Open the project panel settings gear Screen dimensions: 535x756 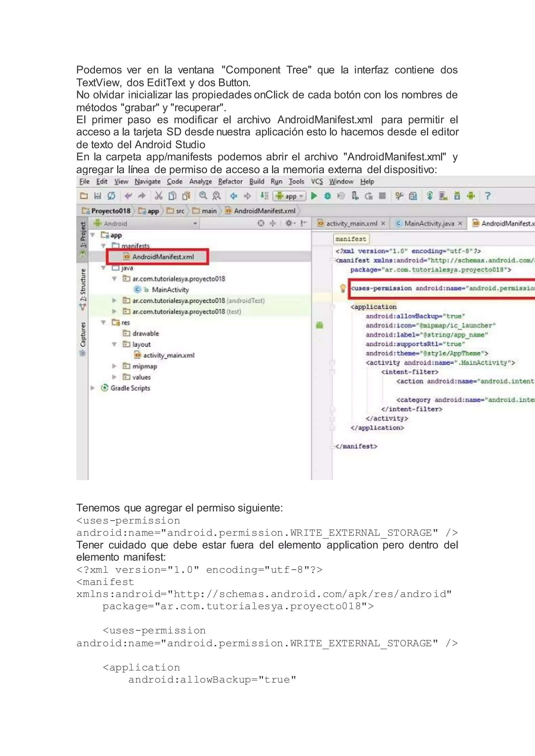click(x=290, y=223)
